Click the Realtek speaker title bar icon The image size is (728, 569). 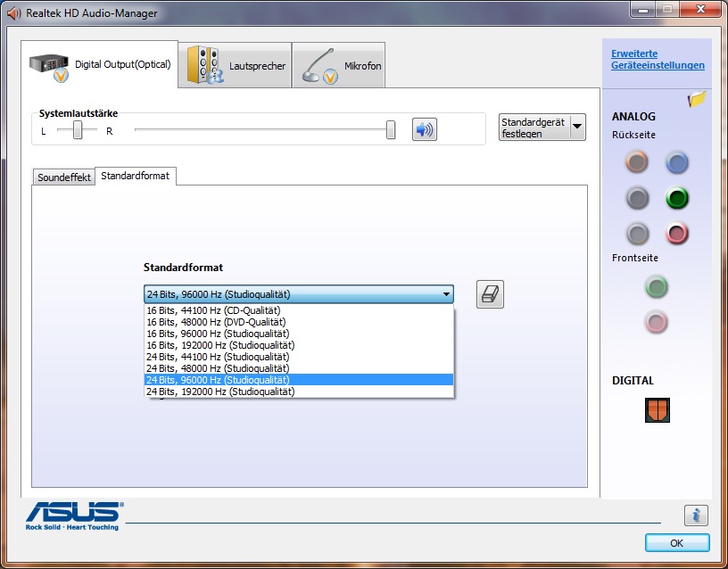pos(14,13)
